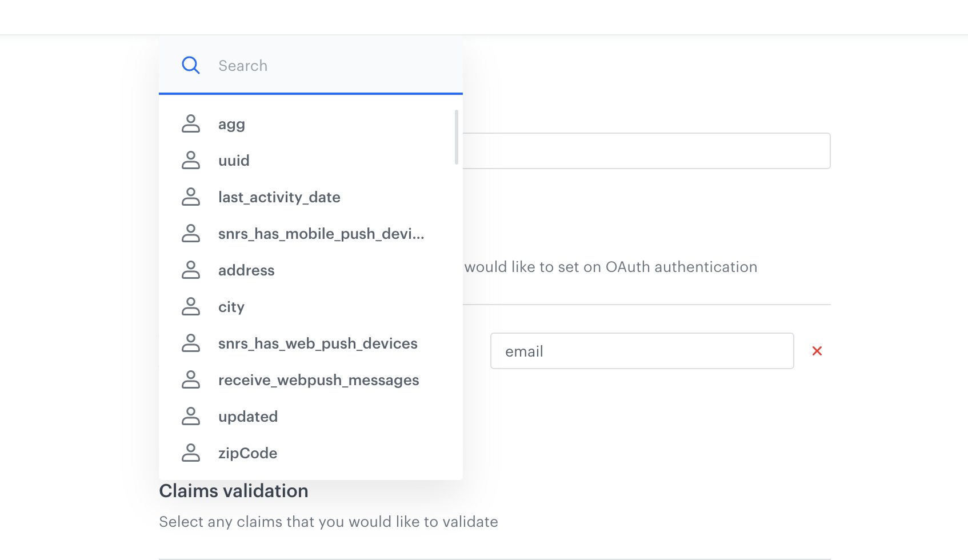968x560 pixels.
Task: Click the Claims validation heading
Action: (x=234, y=491)
